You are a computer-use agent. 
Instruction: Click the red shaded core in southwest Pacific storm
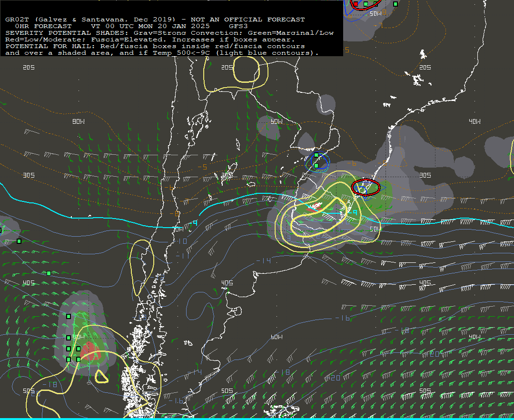90,351
